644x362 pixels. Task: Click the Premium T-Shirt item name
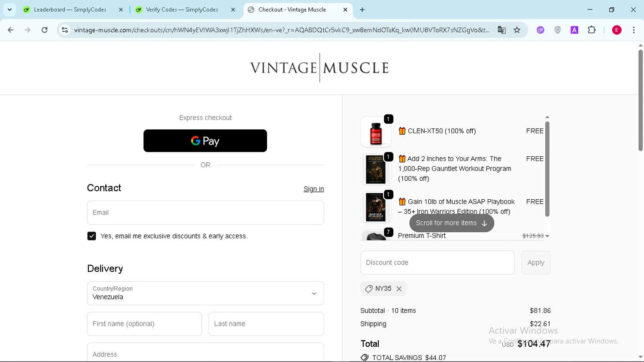(x=422, y=236)
